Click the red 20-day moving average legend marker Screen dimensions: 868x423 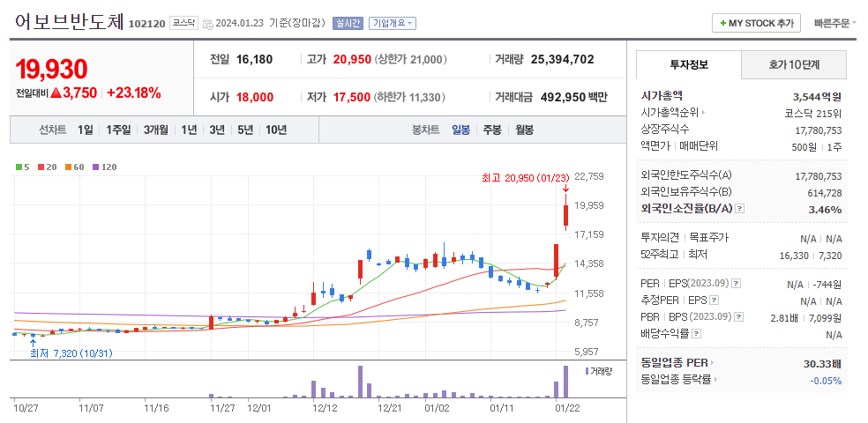pyautogui.click(x=40, y=167)
